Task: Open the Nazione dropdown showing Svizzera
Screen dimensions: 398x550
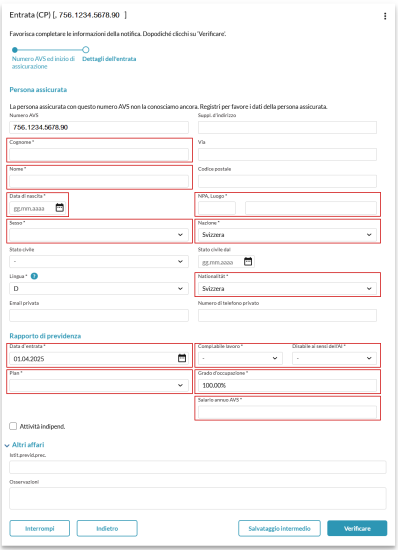Action: pyautogui.click(x=287, y=235)
